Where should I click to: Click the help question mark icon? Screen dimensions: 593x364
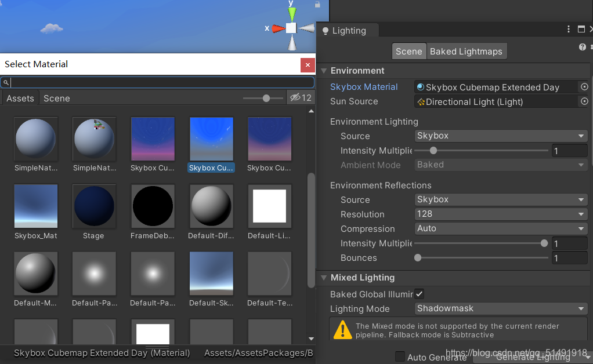(x=582, y=47)
